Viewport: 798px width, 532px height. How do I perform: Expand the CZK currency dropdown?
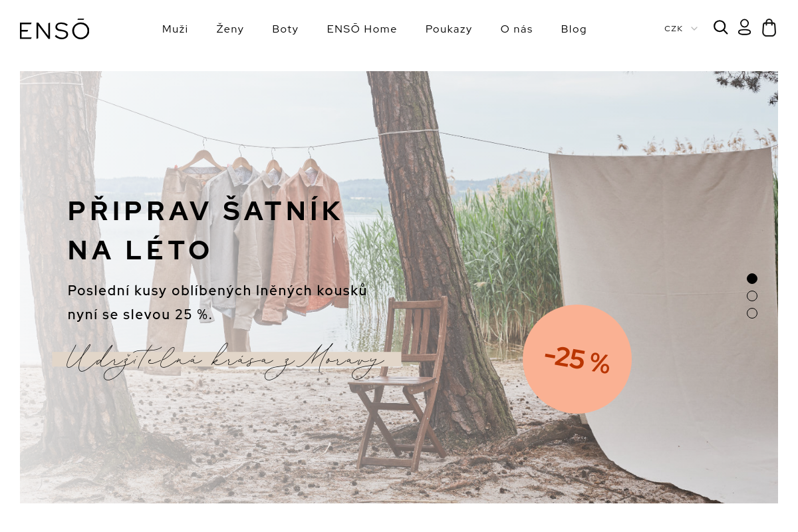click(x=681, y=29)
